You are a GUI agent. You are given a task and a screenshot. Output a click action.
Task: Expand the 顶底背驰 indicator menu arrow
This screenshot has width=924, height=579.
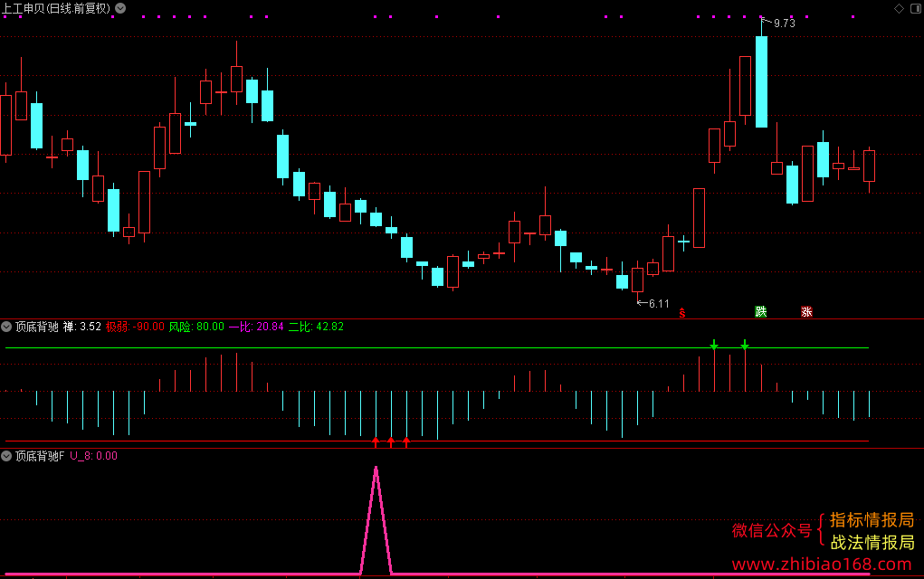[6, 327]
